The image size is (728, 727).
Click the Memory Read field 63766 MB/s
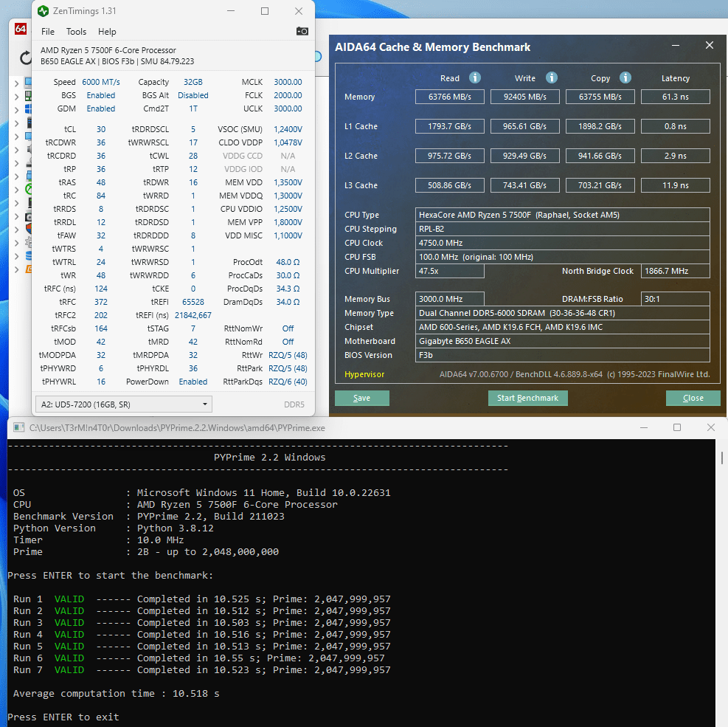pos(449,97)
